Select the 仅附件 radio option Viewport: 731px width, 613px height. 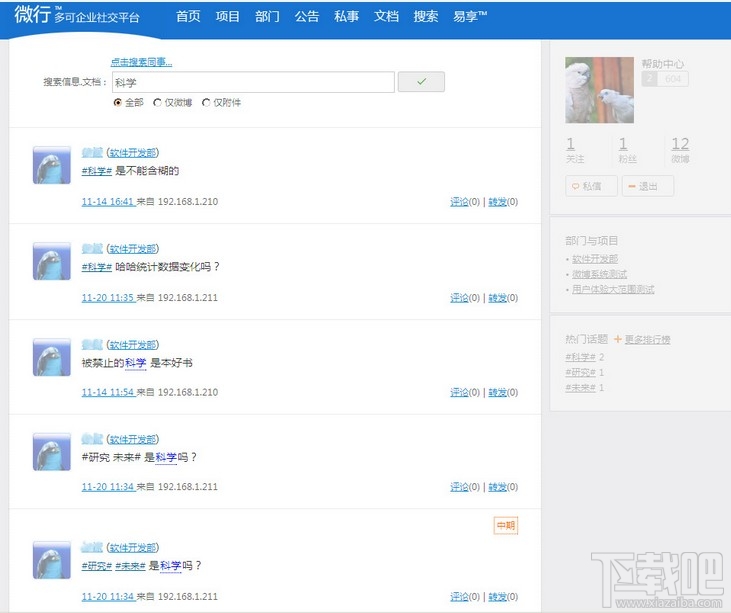coord(206,103)
